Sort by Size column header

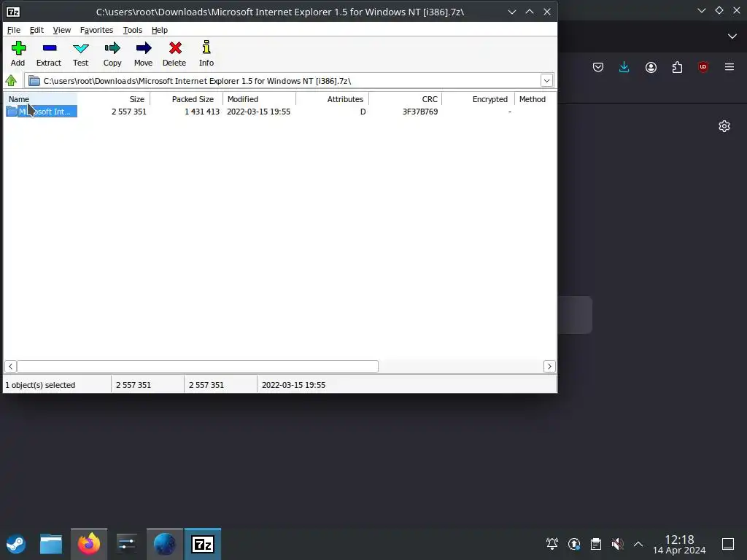(x=113, y=99)
